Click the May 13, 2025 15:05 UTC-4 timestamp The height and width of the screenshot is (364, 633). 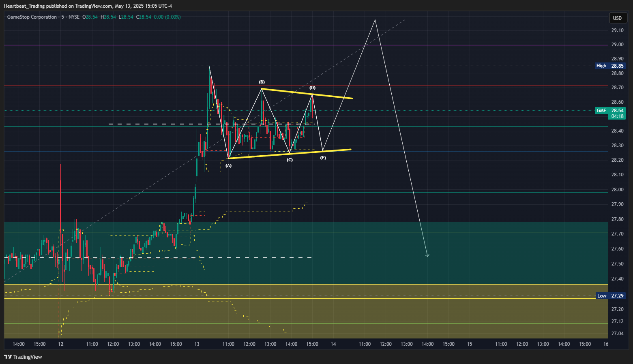click(x=144, y=6)
